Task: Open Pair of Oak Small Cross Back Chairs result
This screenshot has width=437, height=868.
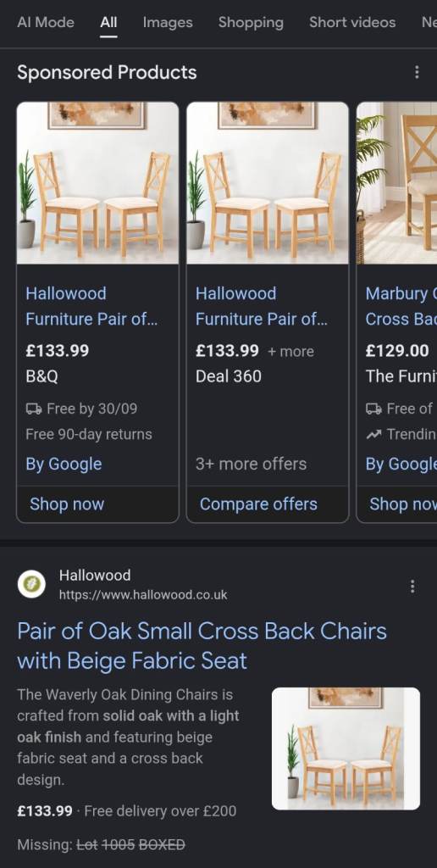Action: tap(202, 645)
